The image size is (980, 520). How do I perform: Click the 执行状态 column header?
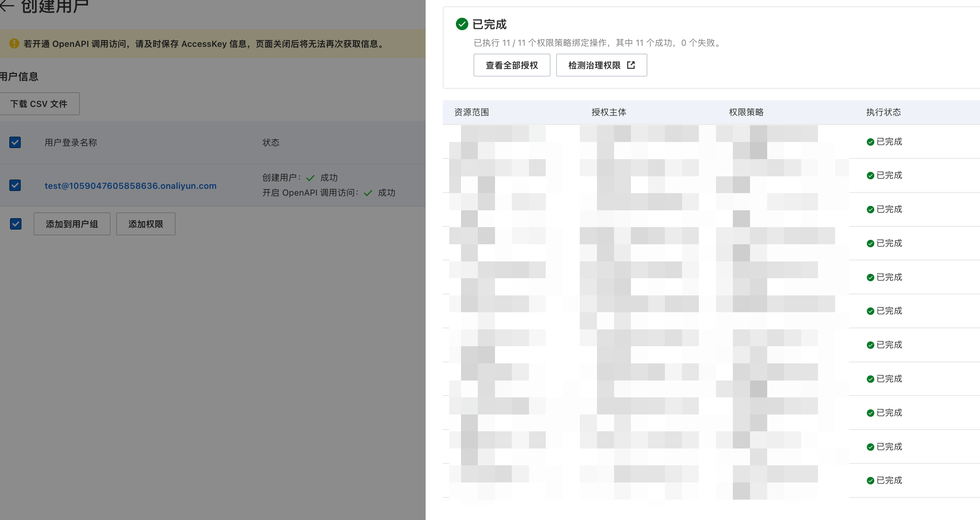tap(883, 112)
